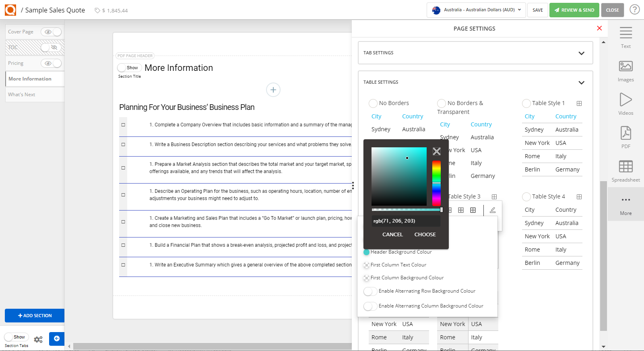
Task: Select the PDF insert icon
Action: pos(625,133)
